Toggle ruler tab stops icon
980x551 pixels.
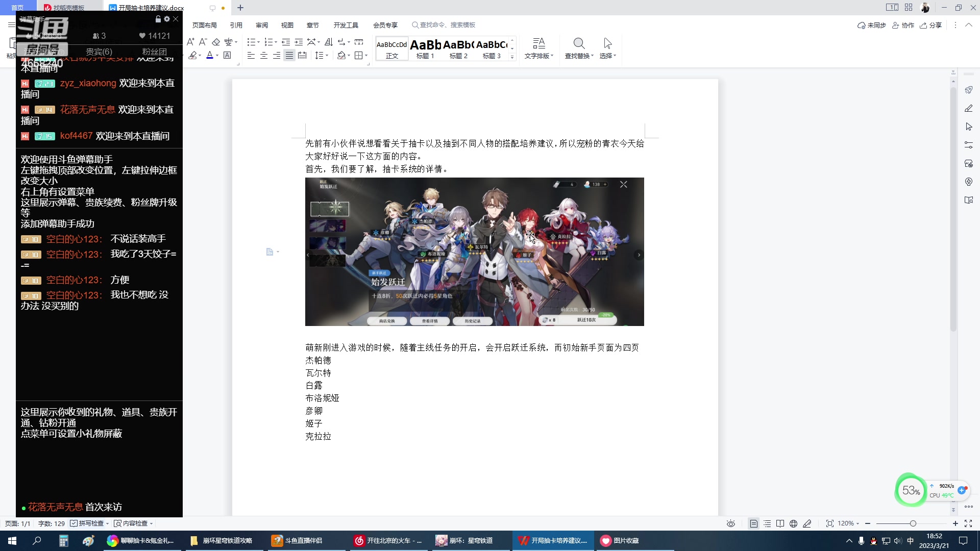pos(359,42)
